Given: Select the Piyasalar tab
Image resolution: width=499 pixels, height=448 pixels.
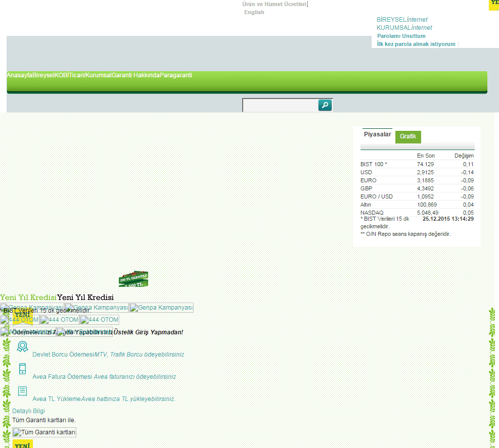Looking at the screenshot, I should click(377, 134).
